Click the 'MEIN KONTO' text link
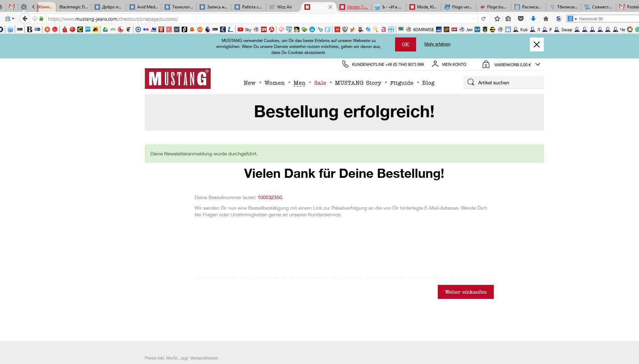Viewport: 639px width, 364px height. [x=454, y=64]
